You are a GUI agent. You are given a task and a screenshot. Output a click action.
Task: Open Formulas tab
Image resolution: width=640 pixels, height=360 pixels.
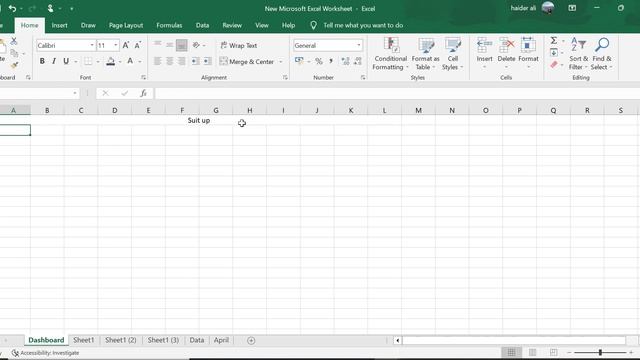[169, 25]
